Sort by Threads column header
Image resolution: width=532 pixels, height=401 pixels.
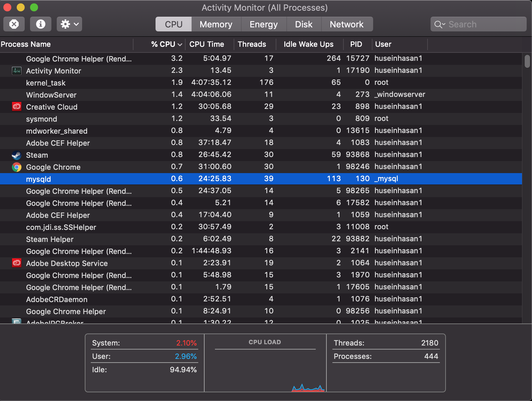(255, 44)
